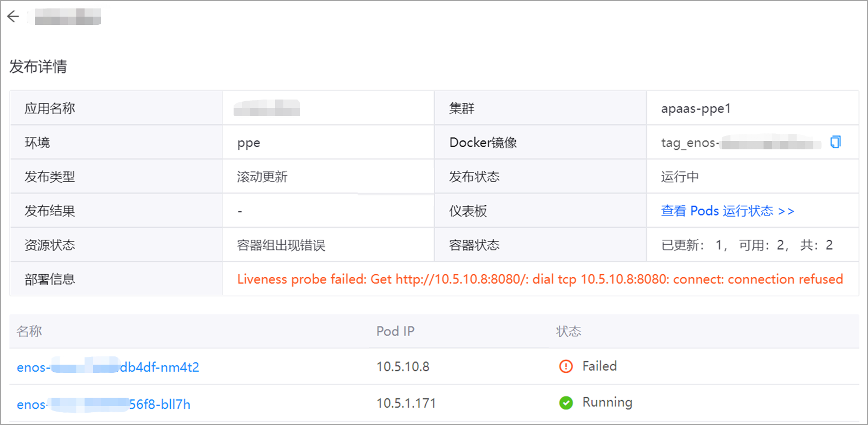Click the 滚动更新 release type value
This screenshot has height=425, width=868.
(262, 177)
